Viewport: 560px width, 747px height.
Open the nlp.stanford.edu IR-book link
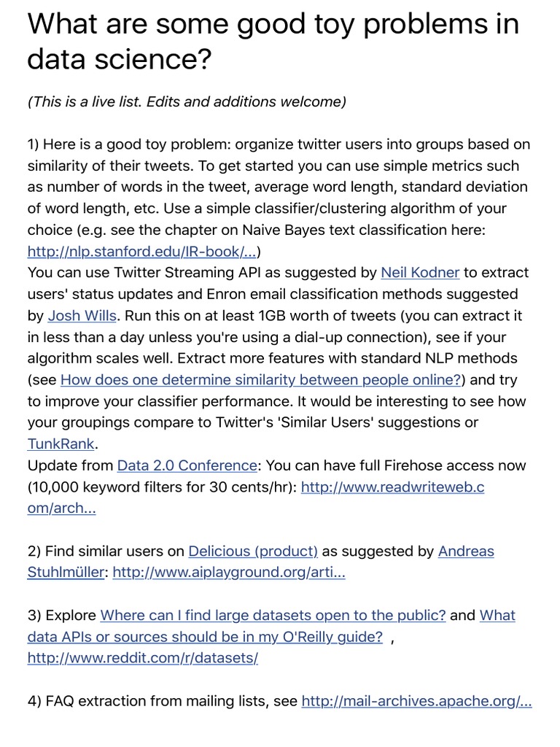(x=141, y=252)
